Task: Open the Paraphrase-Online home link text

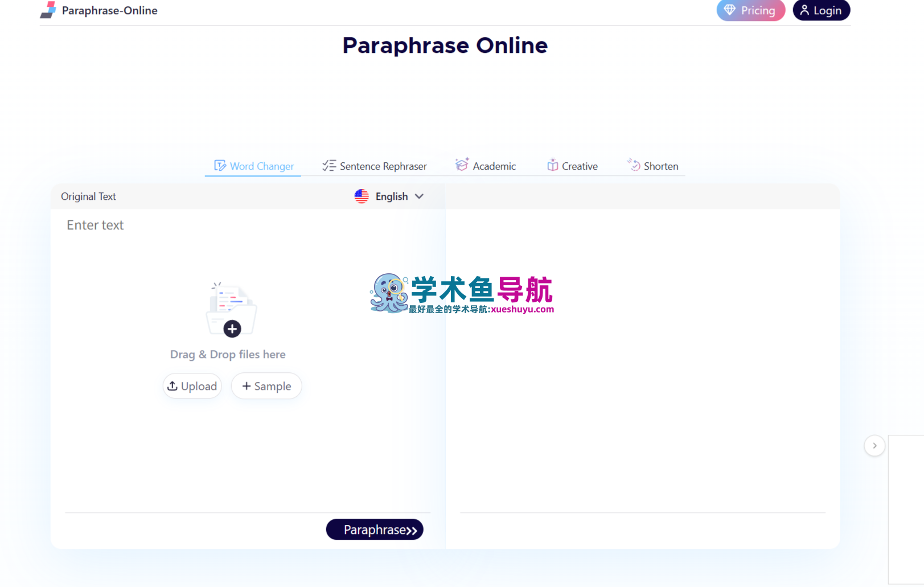Action: pos(109,11)
